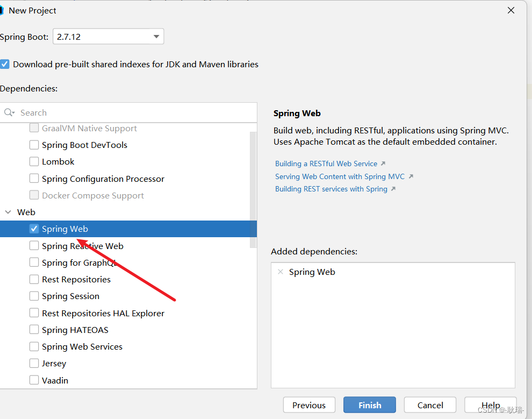Check the Vaadin dependency
Viewport: 532px width, 419px height.
34,380
